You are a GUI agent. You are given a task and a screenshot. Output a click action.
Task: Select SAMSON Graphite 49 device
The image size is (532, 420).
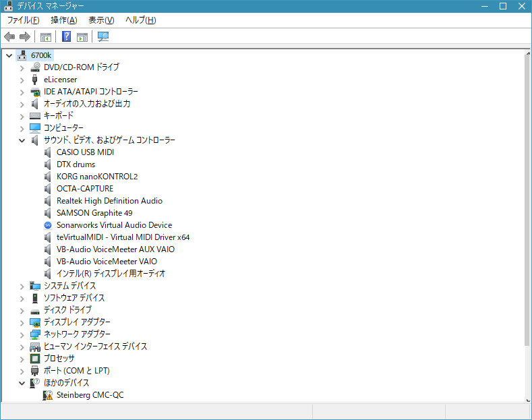[94, 213]
